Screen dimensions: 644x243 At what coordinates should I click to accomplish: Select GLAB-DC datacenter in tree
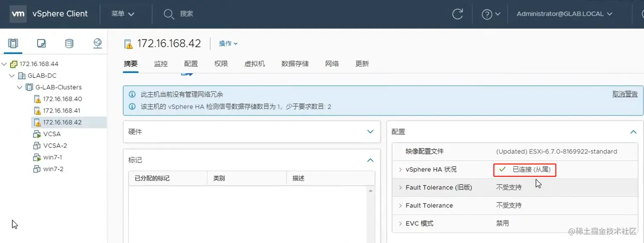click(x=42, y=75)
